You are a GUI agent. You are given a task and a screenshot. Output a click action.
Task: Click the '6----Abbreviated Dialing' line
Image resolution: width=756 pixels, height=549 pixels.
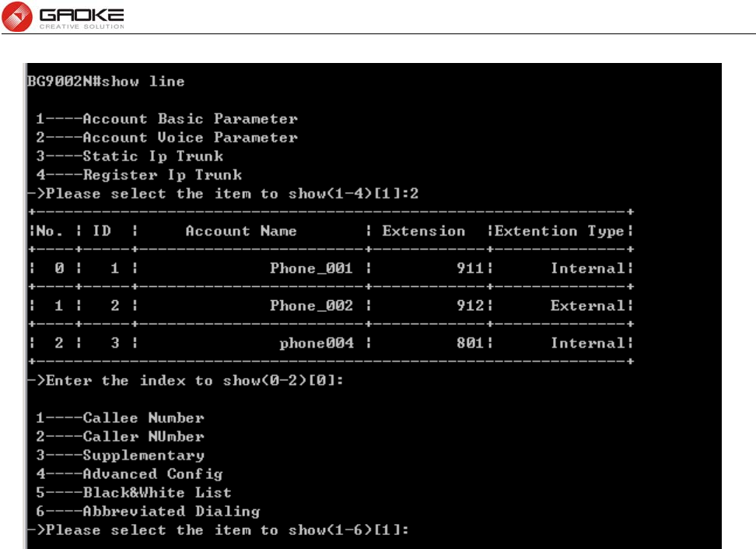[x=148, y=512]
